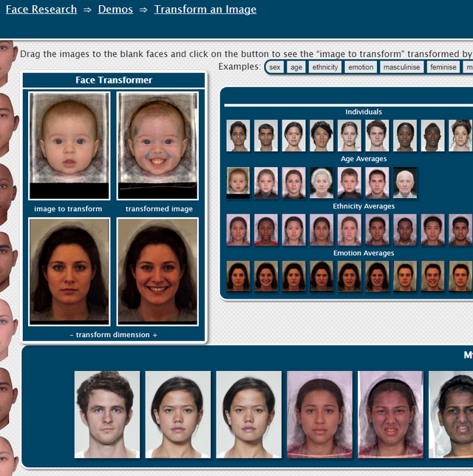Select the fourth female Emotion Averages face
Screen dimensions: 473x476
pyautogui.click(x=321, y=276)
